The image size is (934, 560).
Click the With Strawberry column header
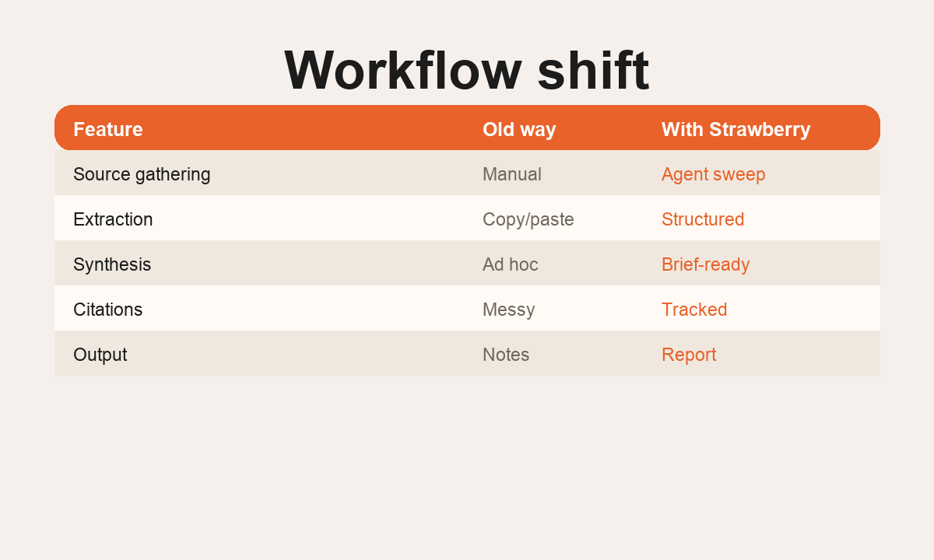736,129
